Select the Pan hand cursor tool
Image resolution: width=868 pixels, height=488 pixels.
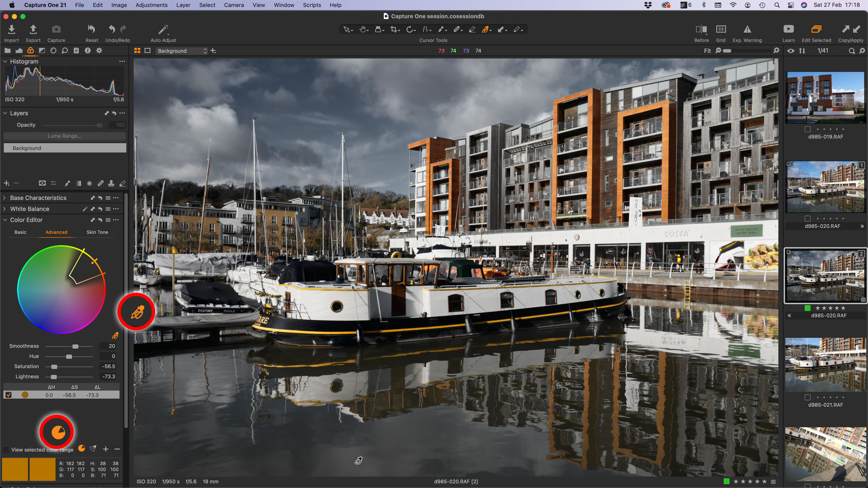363,30
